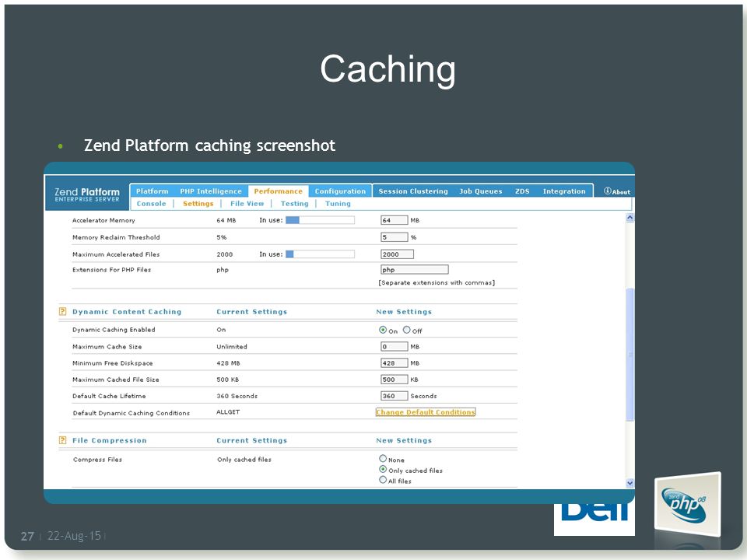Screen dimensions: 747x560
Task: Open the ZDS tab
Action: coord(522,191)
